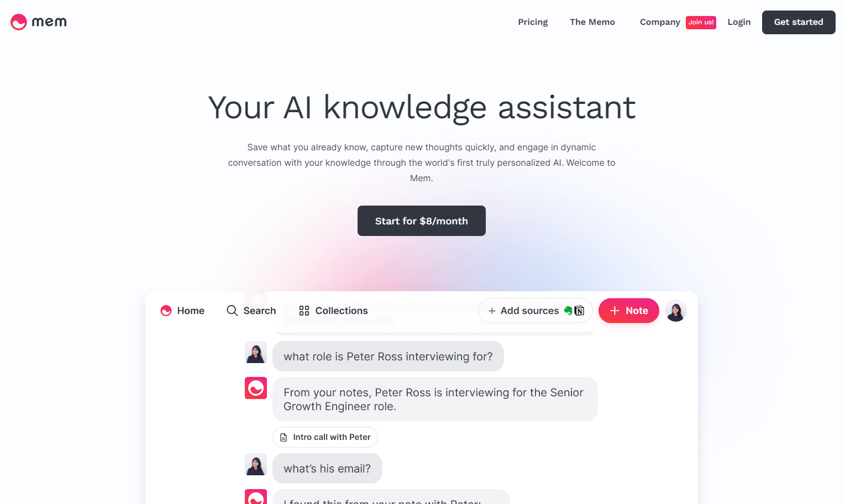Click the Collections grid icon

[304, 311]
